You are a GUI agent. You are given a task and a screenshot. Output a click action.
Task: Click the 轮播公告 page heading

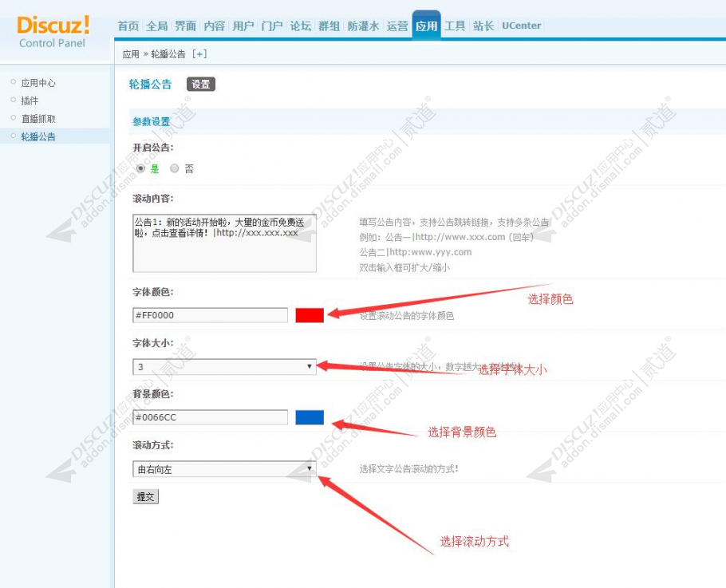coord(151,85)
